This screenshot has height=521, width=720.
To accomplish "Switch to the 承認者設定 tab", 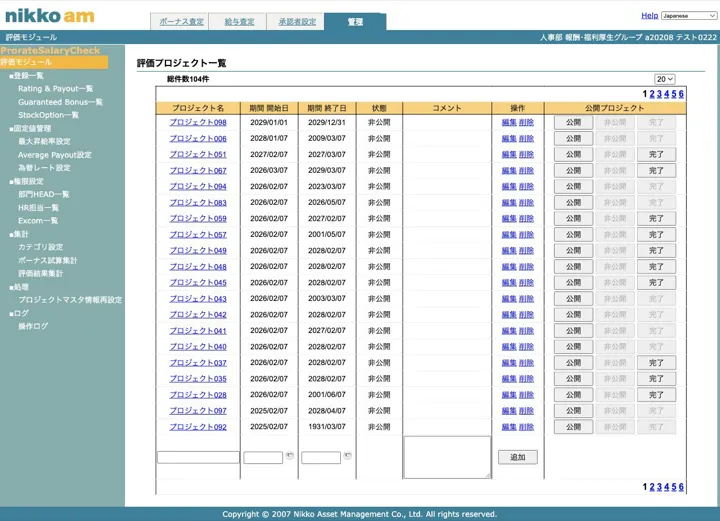I will [x=297, y=22].
